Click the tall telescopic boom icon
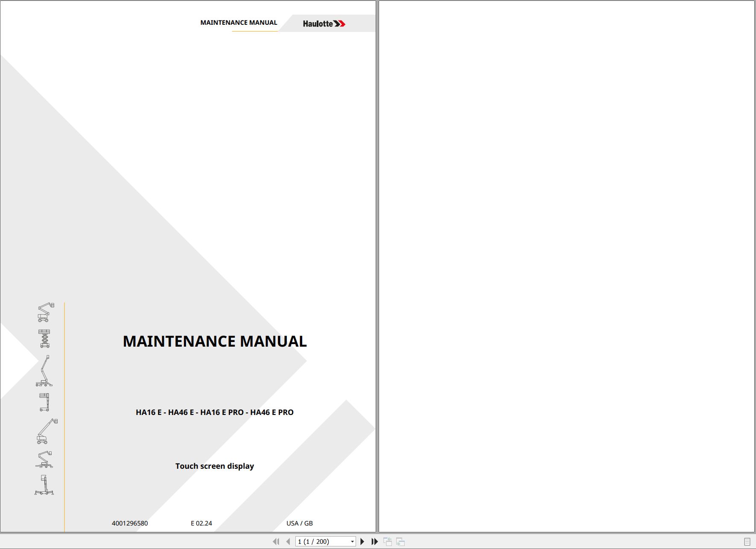 (44, 371)
